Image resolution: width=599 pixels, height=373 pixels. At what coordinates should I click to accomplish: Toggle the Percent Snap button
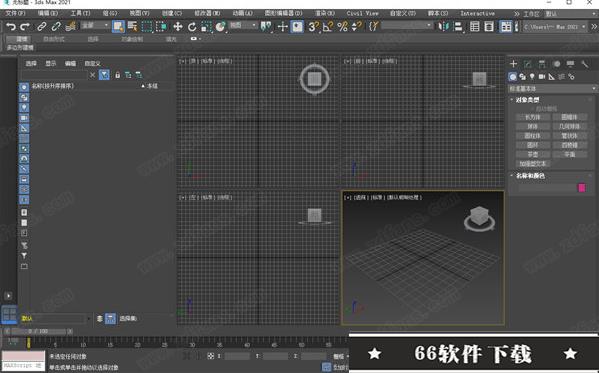coord(343,26)
